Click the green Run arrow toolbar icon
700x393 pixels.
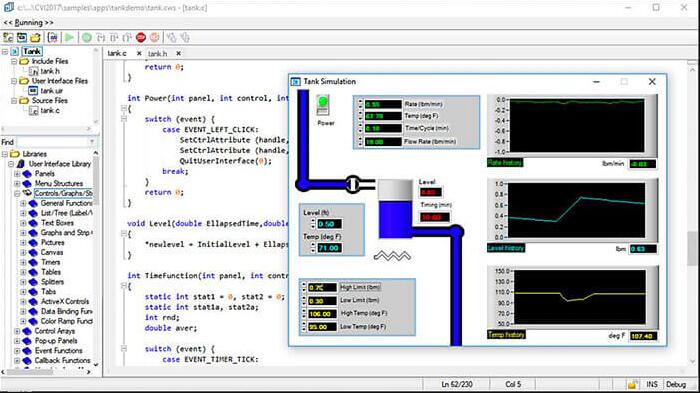tap(69, 38)
